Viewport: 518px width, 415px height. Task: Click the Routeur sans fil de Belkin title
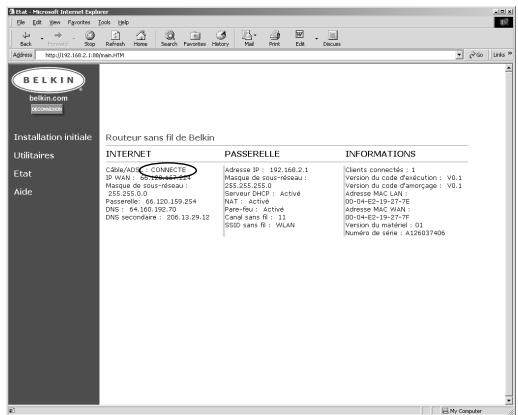(x=160, y=138)
